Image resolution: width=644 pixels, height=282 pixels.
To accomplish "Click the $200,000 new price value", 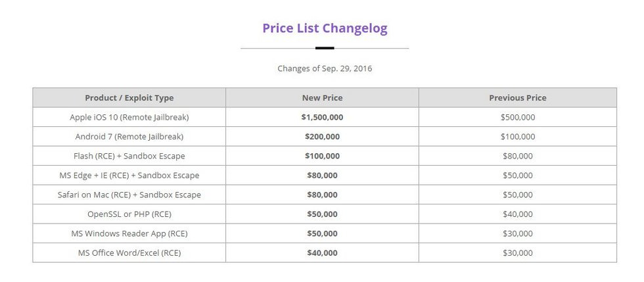I will click(x=322, y=137).
